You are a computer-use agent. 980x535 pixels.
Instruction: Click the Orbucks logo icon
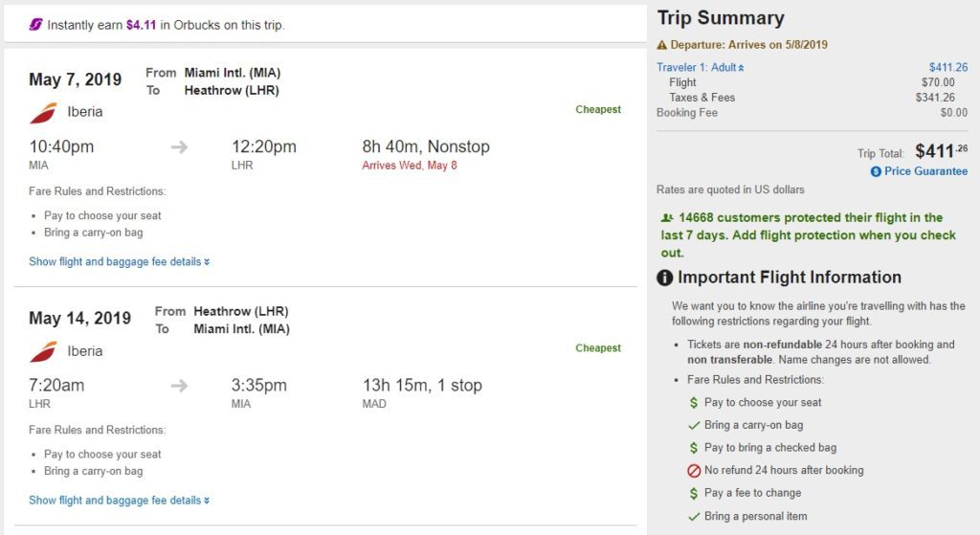[x=35, y=25]
